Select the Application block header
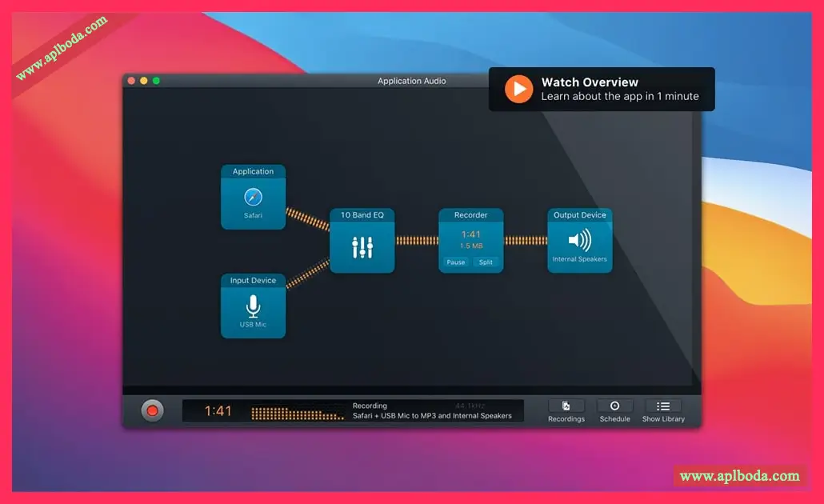824x504 pixels. click(x=253, y=171)
